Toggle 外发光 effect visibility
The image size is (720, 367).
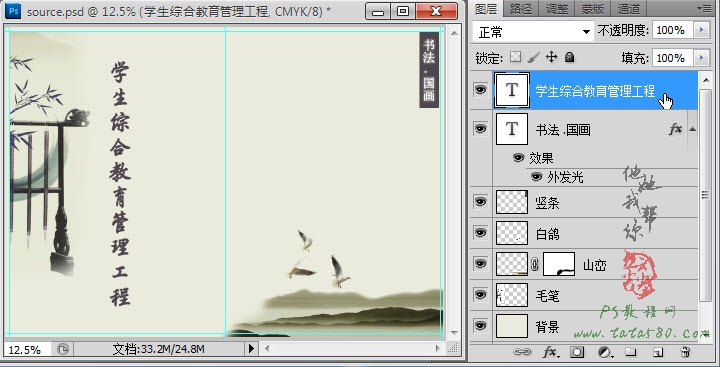(536, 177)
